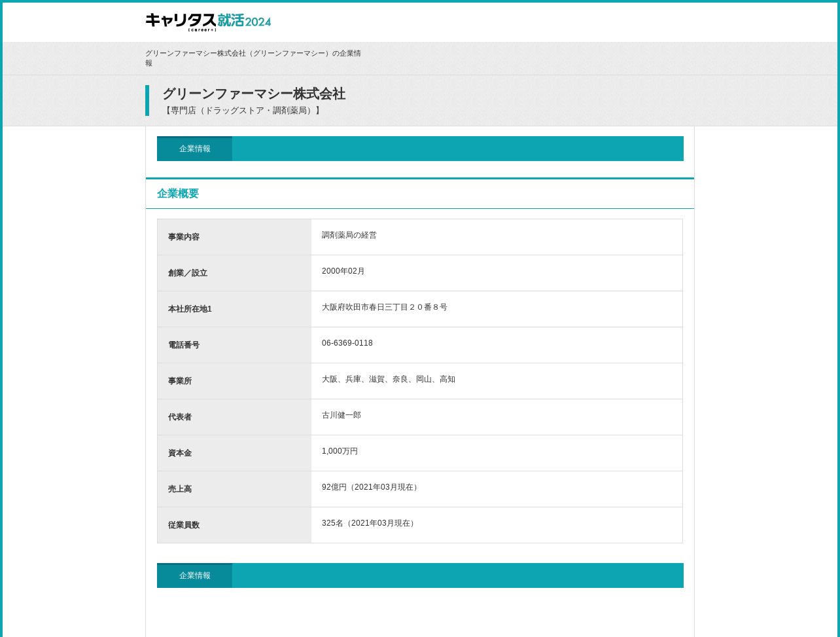
Task: Select the locations 大阪、兵庫、滋賀、奈良、岡山、高知
Action: pos(389,379)
